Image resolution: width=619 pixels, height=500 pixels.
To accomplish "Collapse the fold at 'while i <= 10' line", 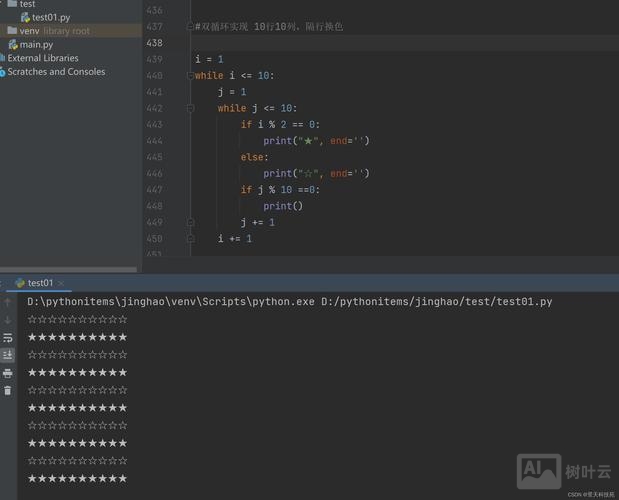I will [190, 76].
